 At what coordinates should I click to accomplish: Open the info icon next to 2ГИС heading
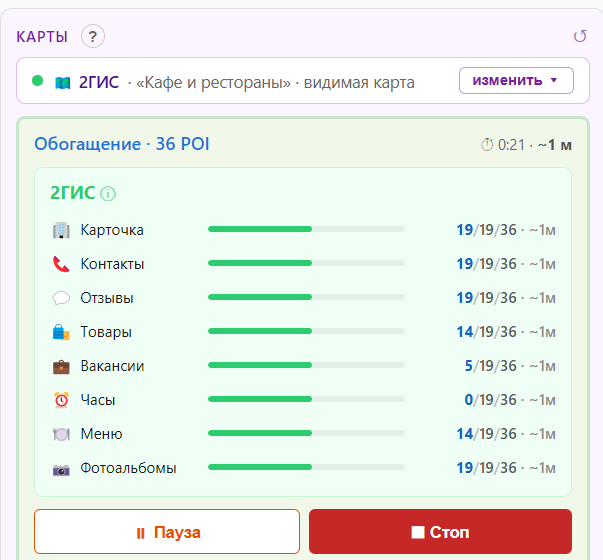coord(108,193)
